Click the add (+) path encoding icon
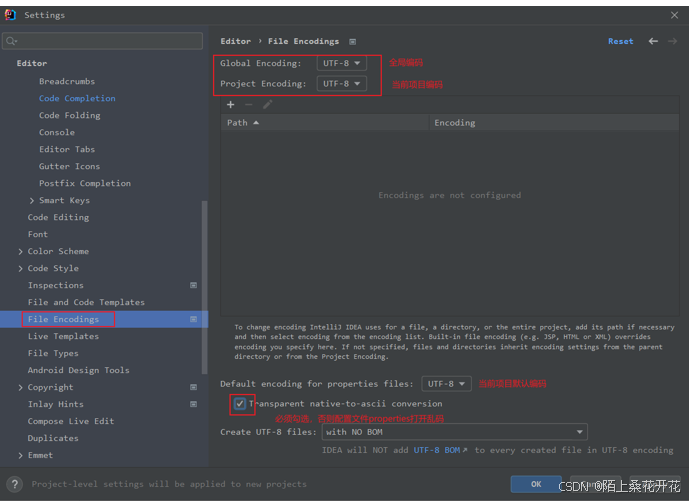Screen dimensions: 689x501 (x=230, y=105)
